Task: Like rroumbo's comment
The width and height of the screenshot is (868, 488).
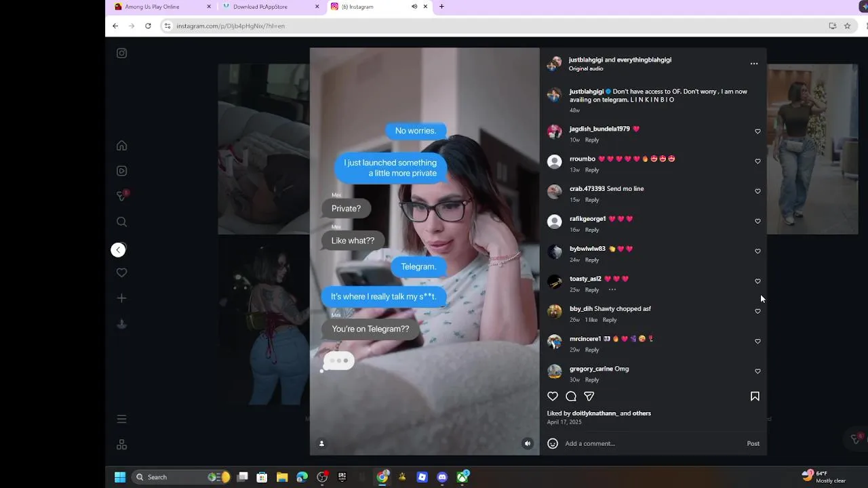Action: [x=757, y=161]
